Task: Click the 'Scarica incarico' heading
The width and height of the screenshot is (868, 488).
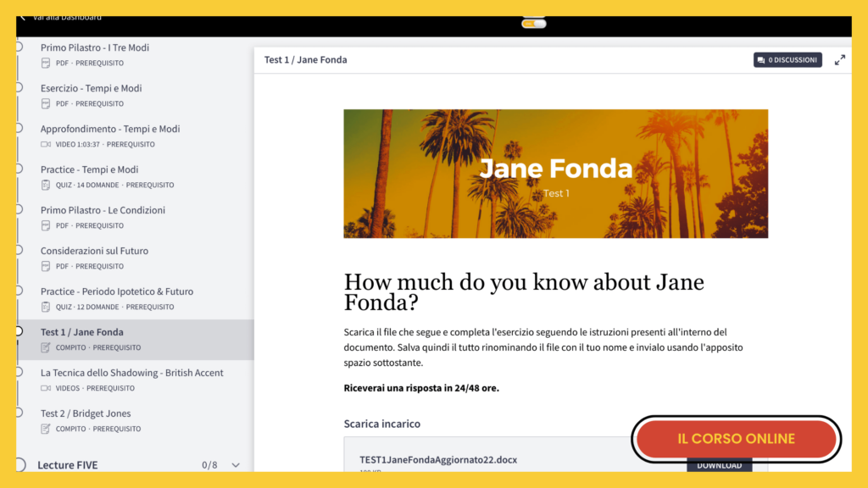Action: (382, 424)
